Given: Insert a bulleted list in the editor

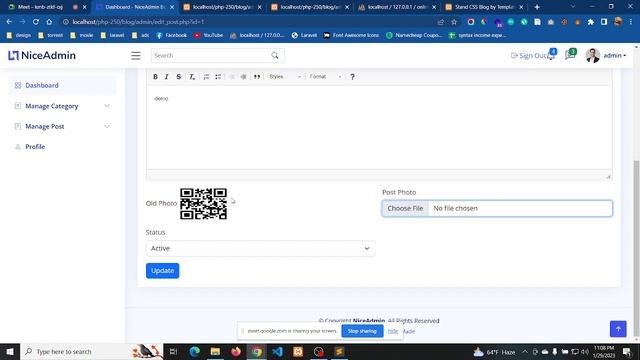Looking at the screenshot, I should tap(218, 77).
